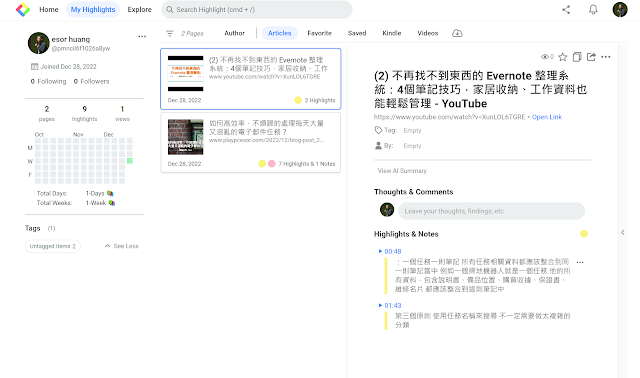The height and width of the screenshot is (378, 640).
Task: Collapse the right panel with chevron
Action: tap(622, 232)
